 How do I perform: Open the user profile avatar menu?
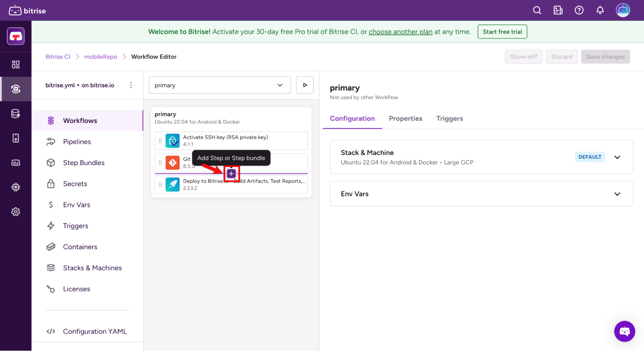(623, 10)
